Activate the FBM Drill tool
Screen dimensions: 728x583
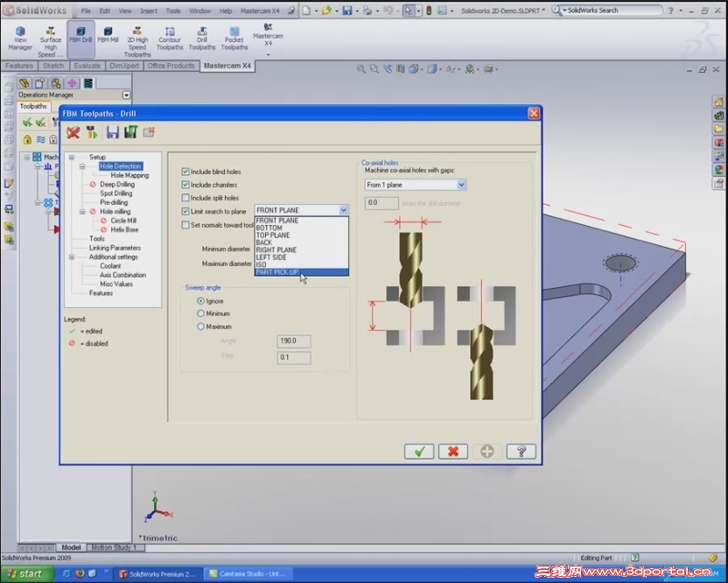[80, 39]
